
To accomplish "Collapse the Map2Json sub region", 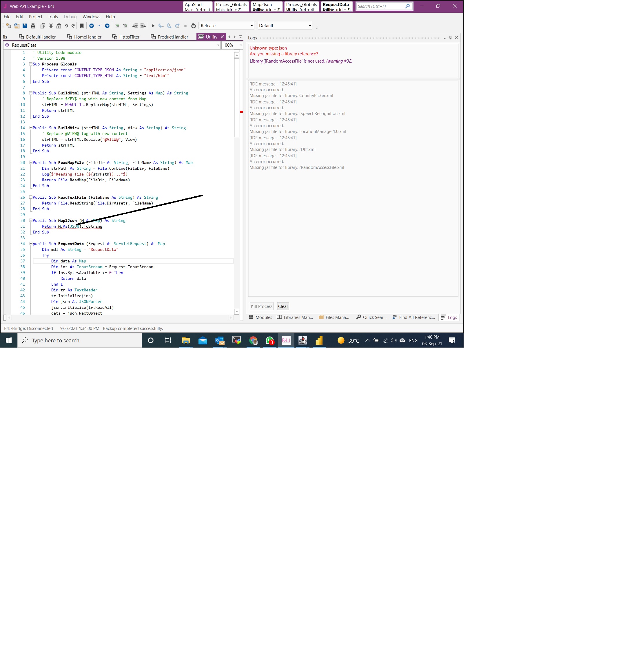I will (30, 220).
